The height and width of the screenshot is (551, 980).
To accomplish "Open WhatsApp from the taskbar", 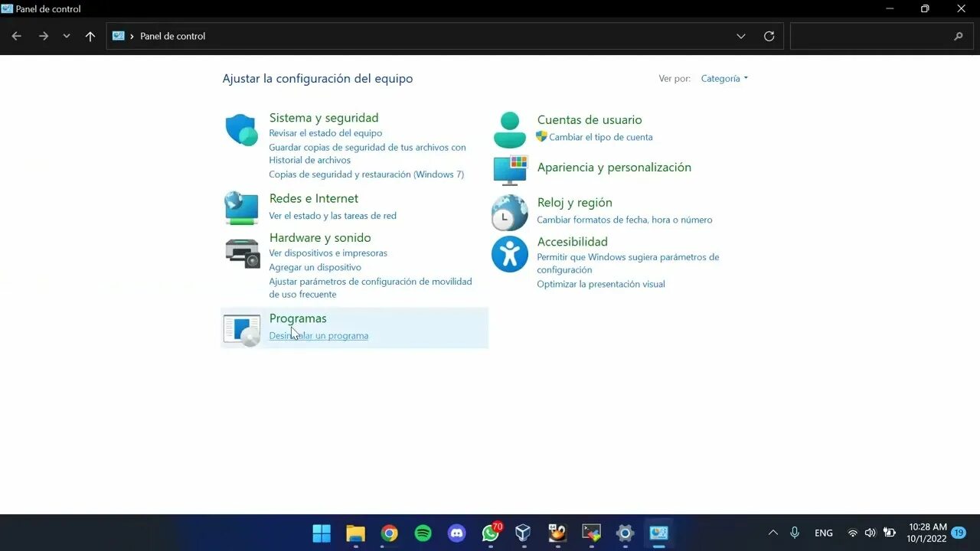I will pyautogui.click(x=491, y=533).
